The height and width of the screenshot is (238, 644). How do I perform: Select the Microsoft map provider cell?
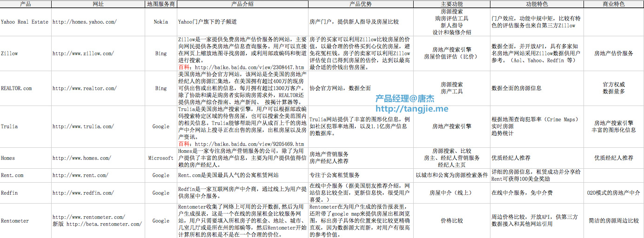(x=161, y=158)
